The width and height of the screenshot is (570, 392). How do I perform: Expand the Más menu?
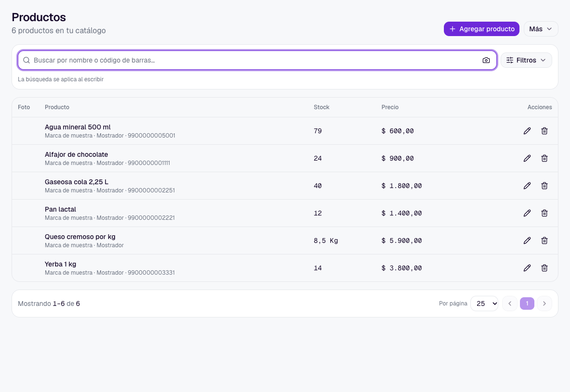(541, 29)
